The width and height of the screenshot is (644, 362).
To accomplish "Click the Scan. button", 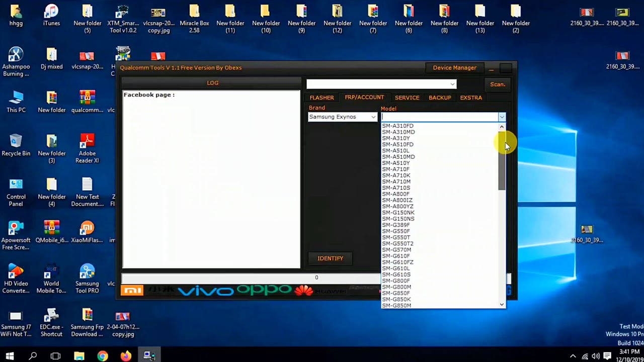I will point(498,84).
